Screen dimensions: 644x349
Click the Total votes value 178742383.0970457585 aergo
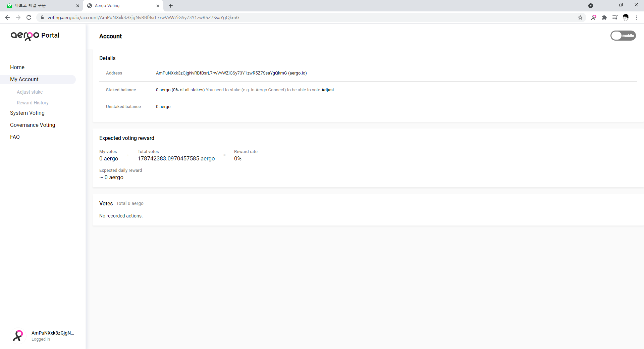(x=176, y=158)
